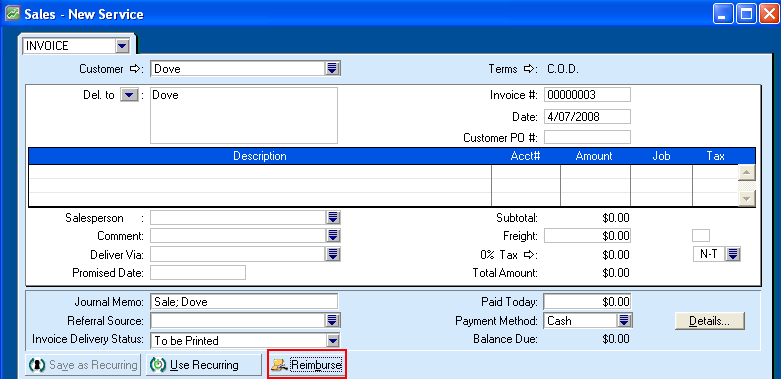Screen dimensions: 781x379
Task: Click the C.O.D. terms text
Action: pos(563,69)
